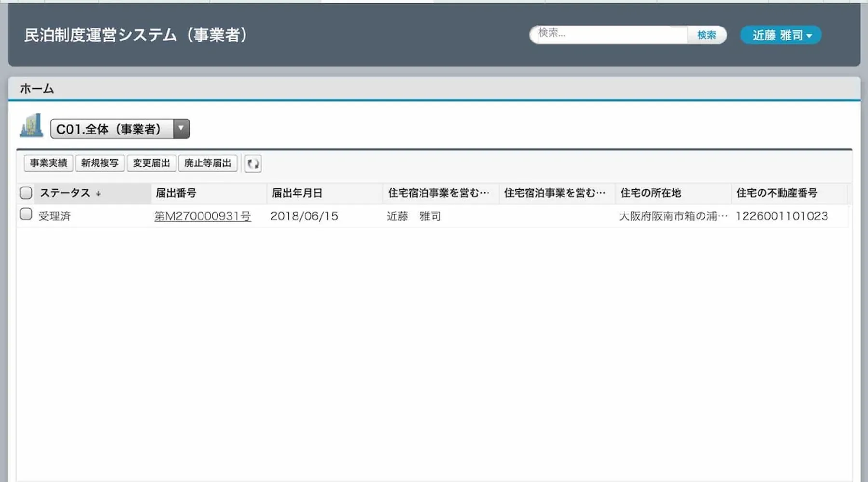This screenshot has height=482, width=868.
Task: Sort by the 届出番号 column header
Action: 176,193
